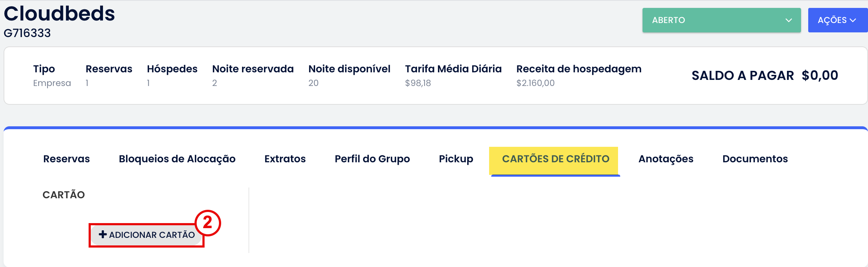Click the Saldo a Pagar amount $0,00
Image resolution: width=868 pixels, height=267 pixels.
click(820, 76)
